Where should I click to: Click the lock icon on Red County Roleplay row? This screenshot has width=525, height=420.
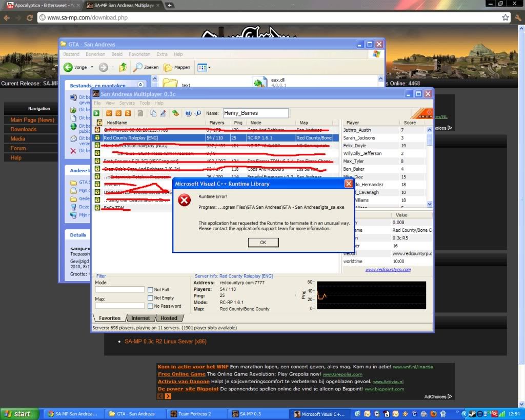(x=97, y=137)
